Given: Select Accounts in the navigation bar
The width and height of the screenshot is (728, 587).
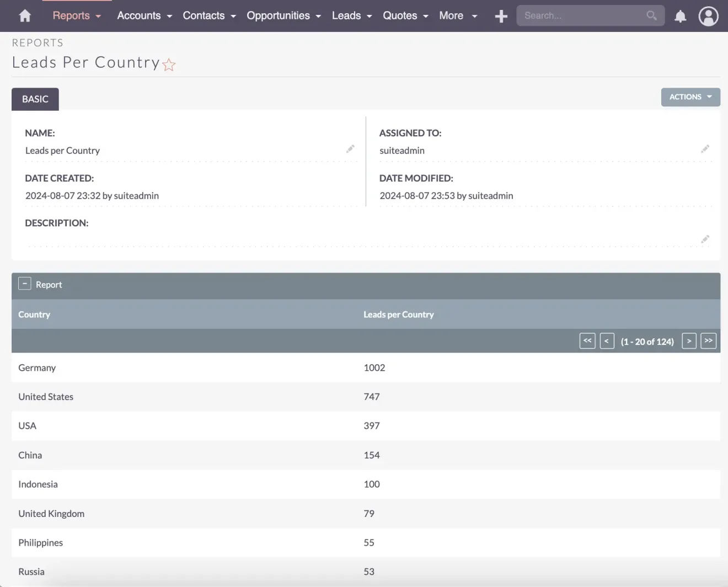Looking at the screenshot, I should (x=139, y=15).
